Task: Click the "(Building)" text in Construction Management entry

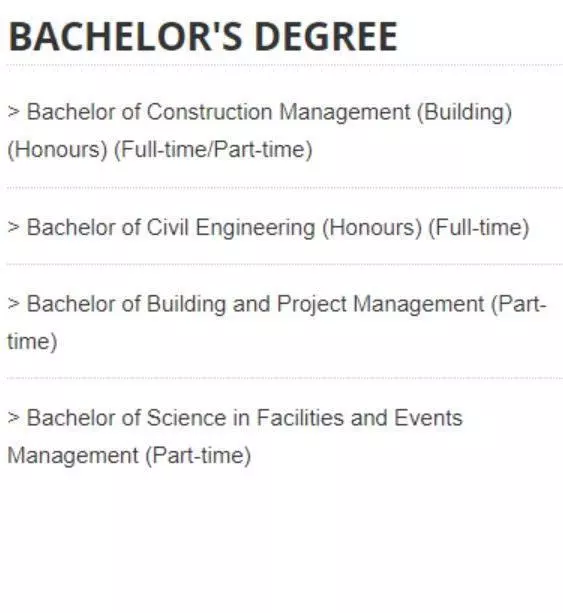Action: [x=464, y=112]
